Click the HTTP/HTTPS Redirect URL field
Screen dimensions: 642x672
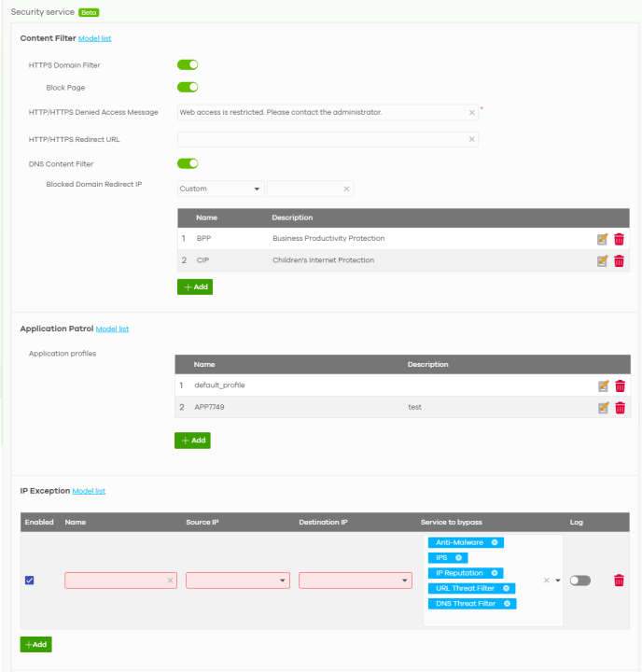[322, 139]
